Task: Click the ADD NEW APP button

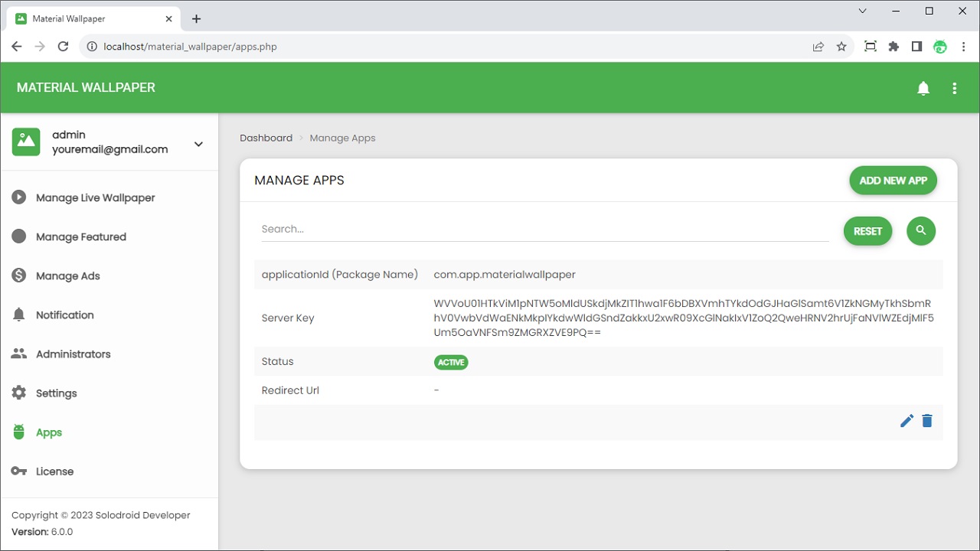Action: (893, 181)
